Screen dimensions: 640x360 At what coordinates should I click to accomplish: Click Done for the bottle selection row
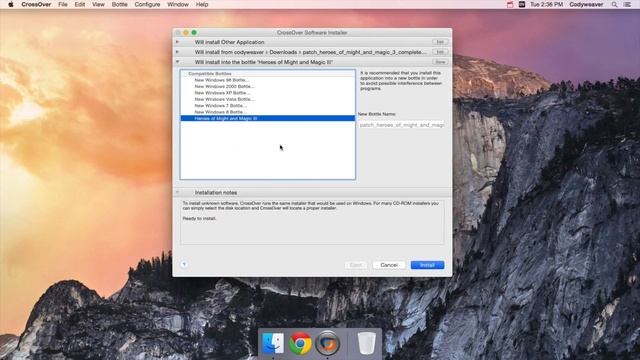coord(440,62)
